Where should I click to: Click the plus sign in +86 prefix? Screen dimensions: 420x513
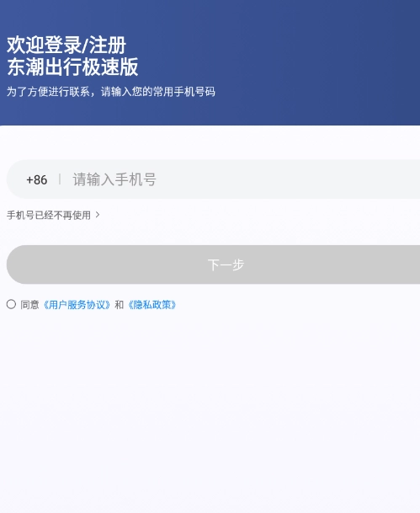(x=29, y=180)
